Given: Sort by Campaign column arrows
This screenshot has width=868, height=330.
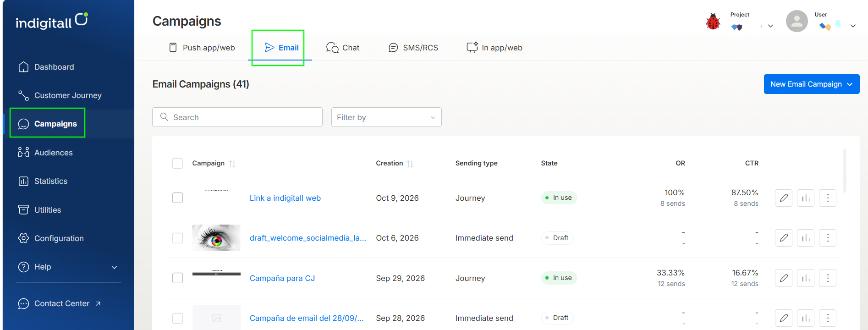Looking at the screenshot, I should [x=232, y=164].
